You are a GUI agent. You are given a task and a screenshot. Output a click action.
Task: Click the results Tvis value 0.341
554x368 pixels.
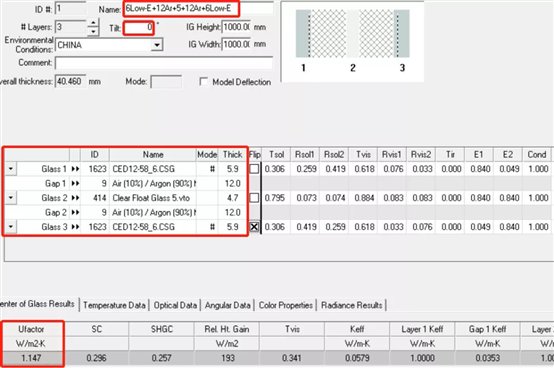coord(292,358)
